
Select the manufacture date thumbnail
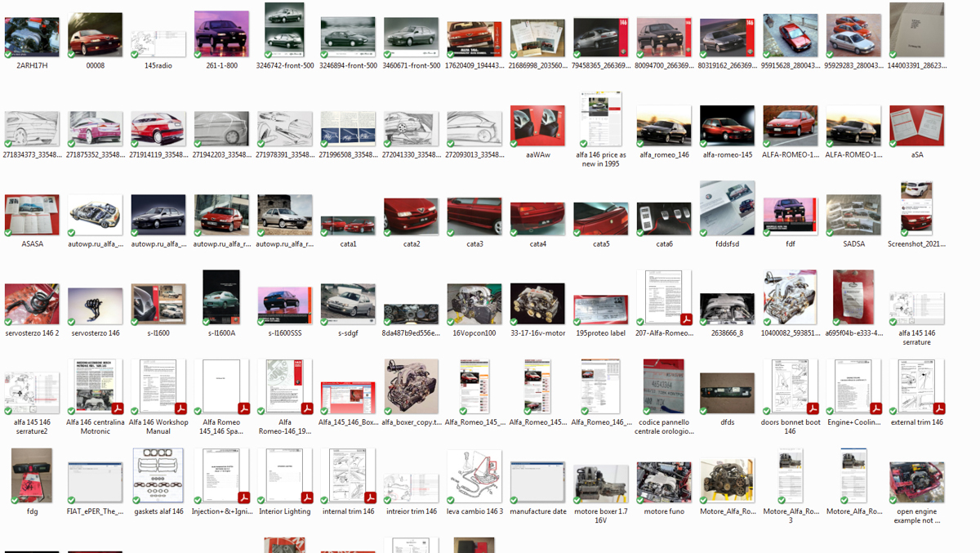pos(537,483)
